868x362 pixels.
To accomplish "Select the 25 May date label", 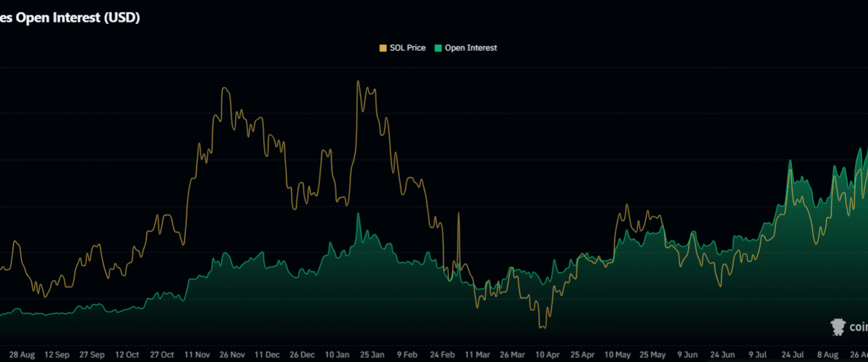I will [652, 355].
